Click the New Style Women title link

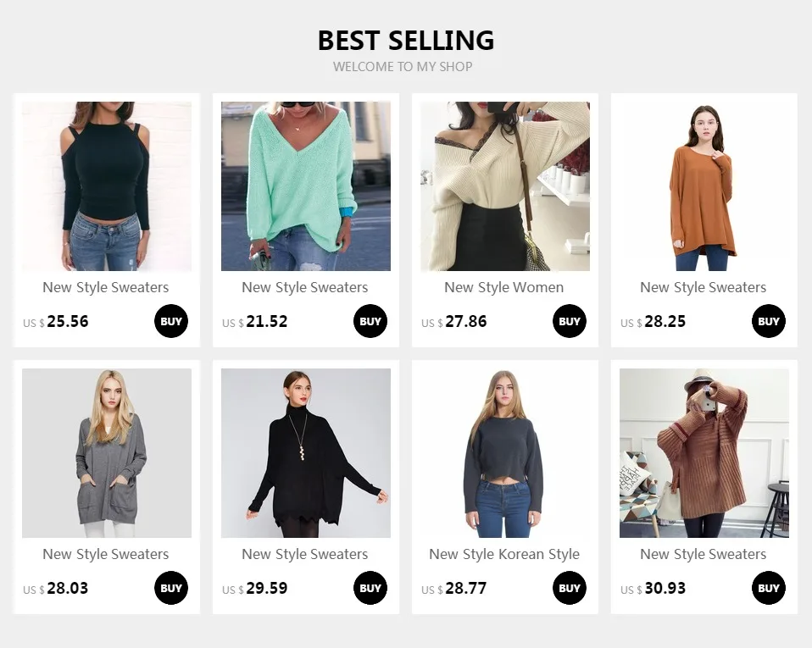click(503, 287)
